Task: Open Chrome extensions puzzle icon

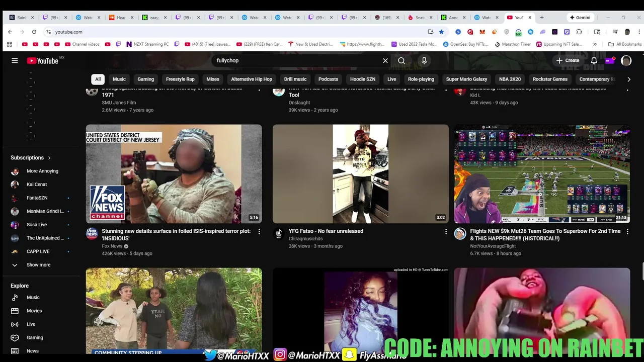Action: [x=579, y=32]
